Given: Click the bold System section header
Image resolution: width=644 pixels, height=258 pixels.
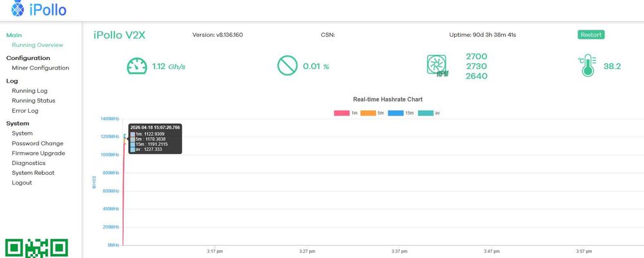Looking at the screenshot, I should (17, 123).
